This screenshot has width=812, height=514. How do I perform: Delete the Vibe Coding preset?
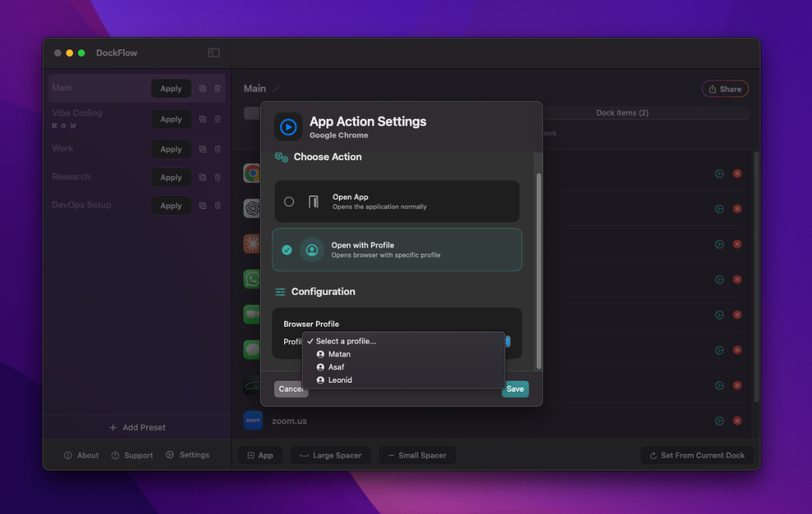point(217,119)
